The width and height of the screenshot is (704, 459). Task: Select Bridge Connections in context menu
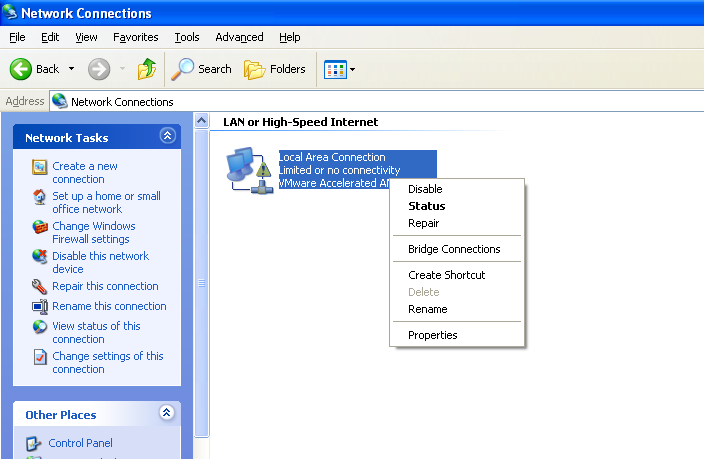coord(457,249)
